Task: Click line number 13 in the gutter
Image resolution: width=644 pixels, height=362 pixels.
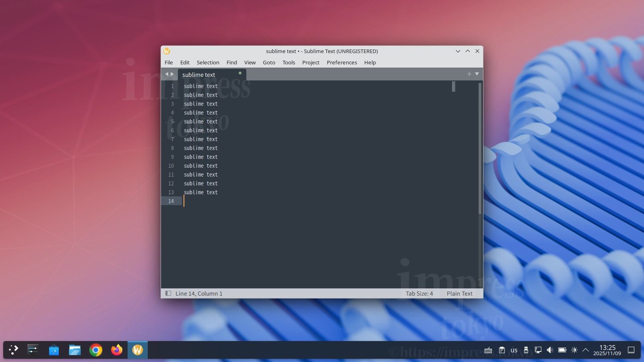Action: point(171,192)
